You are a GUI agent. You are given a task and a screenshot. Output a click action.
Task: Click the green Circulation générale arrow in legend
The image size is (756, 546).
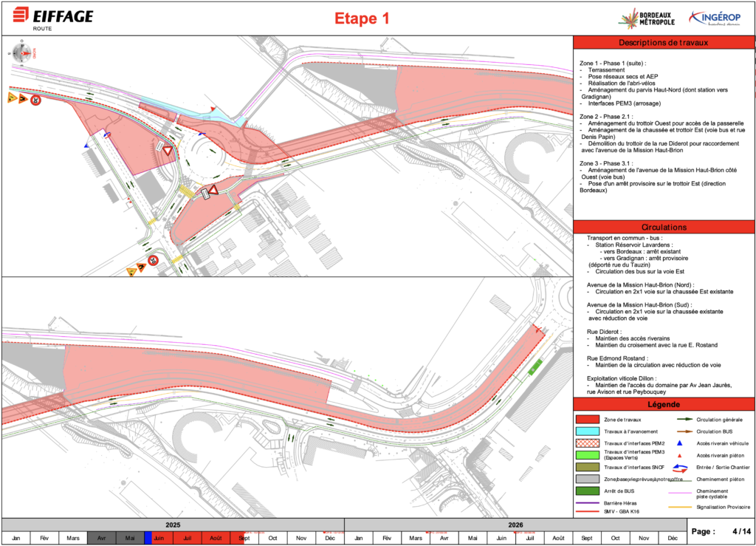click(x=685, y=420)
